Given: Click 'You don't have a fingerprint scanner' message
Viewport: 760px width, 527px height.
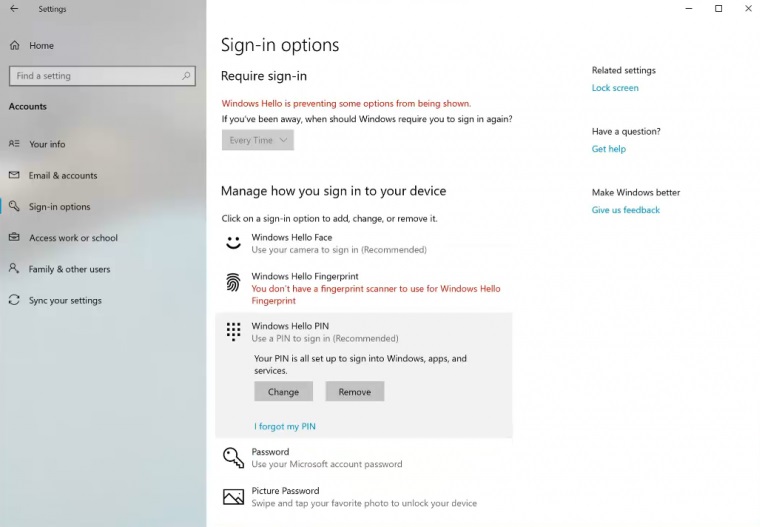Looking at the screenshot, I should click(x=376, y=294).
